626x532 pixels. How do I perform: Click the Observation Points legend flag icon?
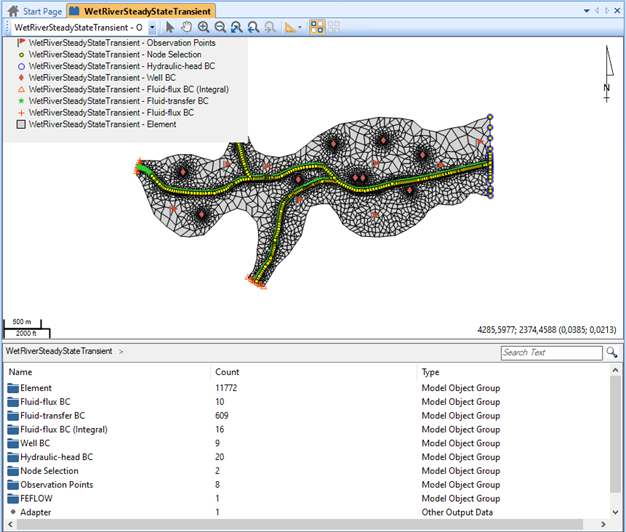coord(21,43)
